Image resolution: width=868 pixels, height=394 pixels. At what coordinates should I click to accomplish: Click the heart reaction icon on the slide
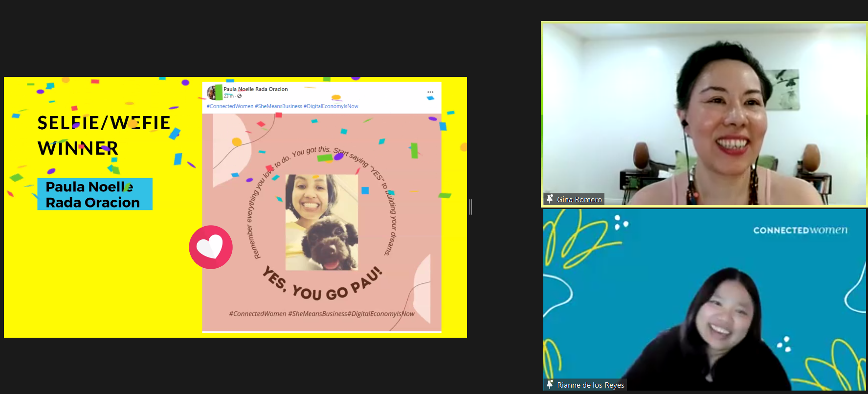tap(211, 247)
